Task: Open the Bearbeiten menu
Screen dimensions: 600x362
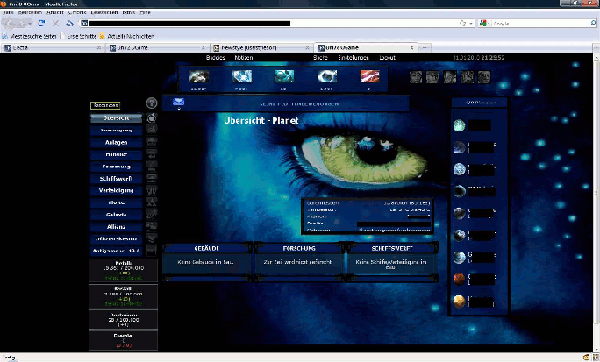Action: pyautogui.click(x=29, y=12)
